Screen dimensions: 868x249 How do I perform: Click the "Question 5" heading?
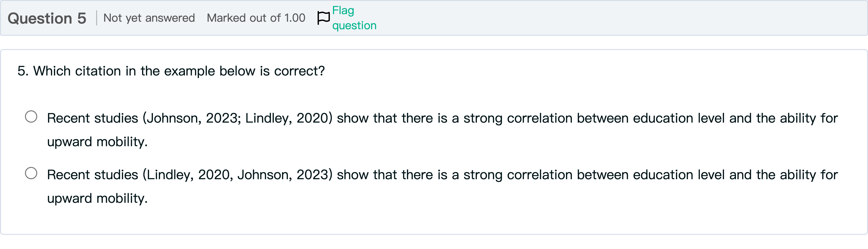tap(47, 18)
